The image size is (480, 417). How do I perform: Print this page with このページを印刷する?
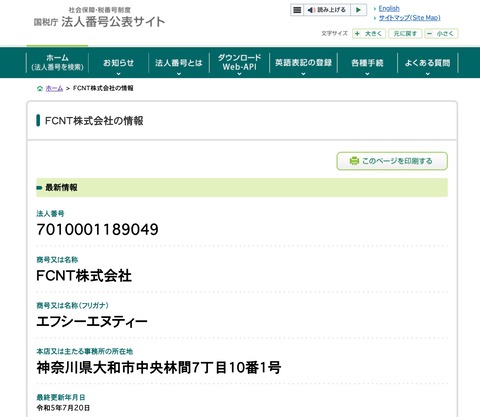[x=392, y=161]
